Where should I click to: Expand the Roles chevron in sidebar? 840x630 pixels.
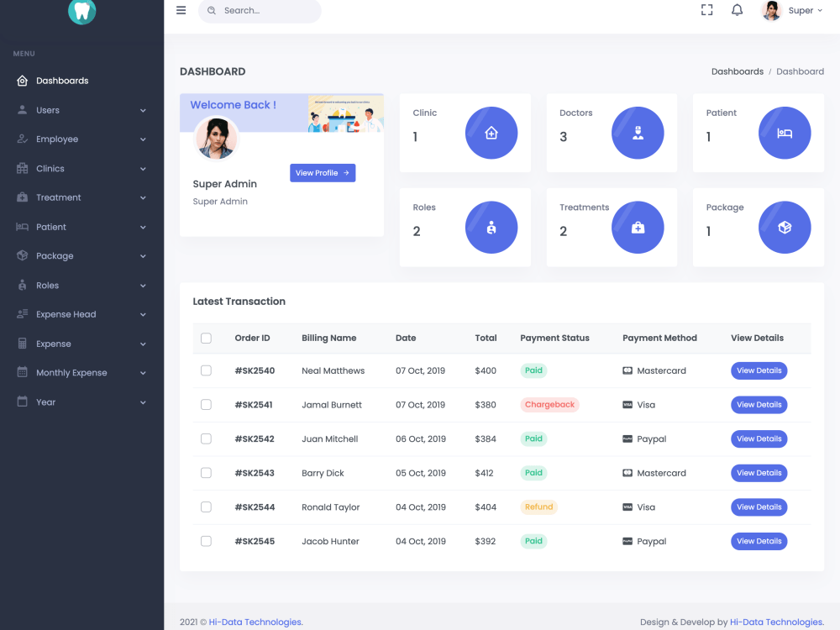[143, 286]
